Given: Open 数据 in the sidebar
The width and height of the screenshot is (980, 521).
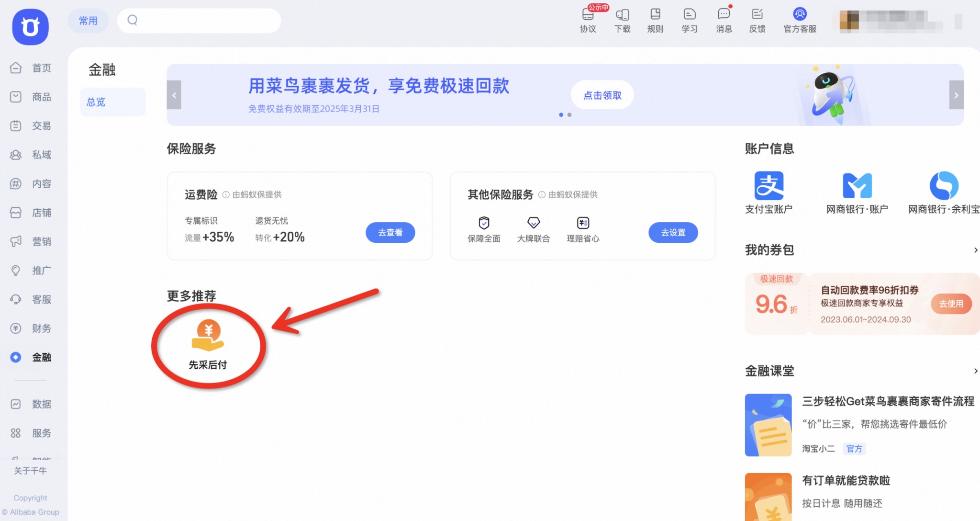Looking at the screenshot, I should click(x=31, y=404).
